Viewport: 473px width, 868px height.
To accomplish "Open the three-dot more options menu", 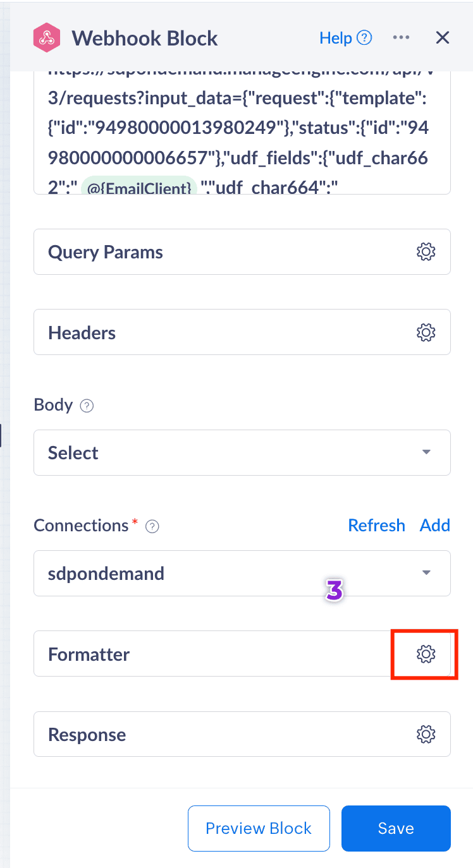I will 401,38.
